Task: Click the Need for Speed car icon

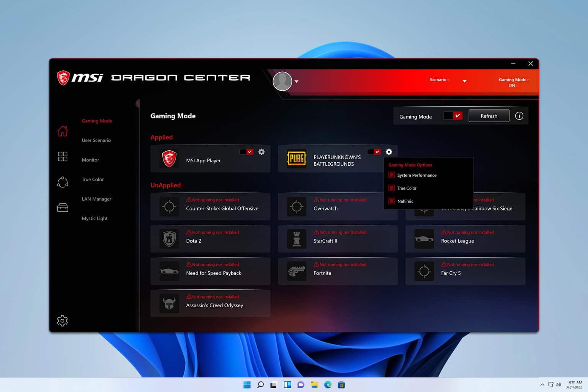Action: point(169,271)
